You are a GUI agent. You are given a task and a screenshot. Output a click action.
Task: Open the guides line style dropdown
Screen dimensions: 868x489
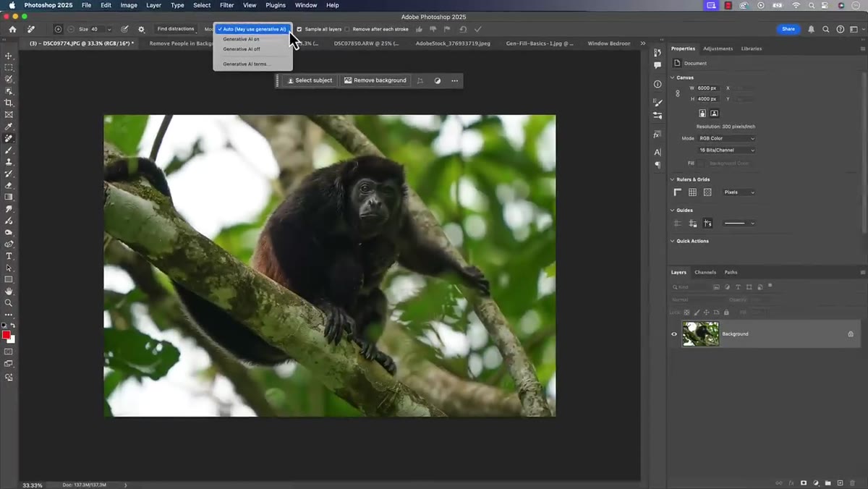(739, 224)
